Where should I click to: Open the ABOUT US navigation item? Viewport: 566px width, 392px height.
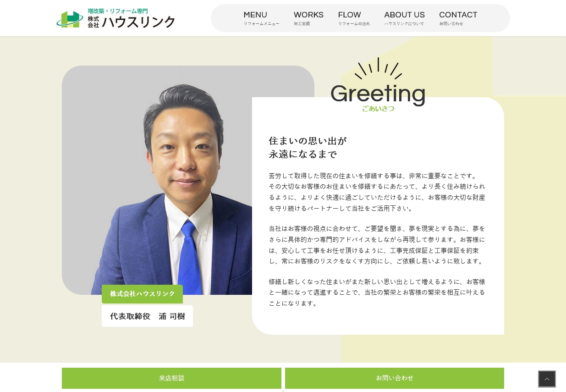404,18
